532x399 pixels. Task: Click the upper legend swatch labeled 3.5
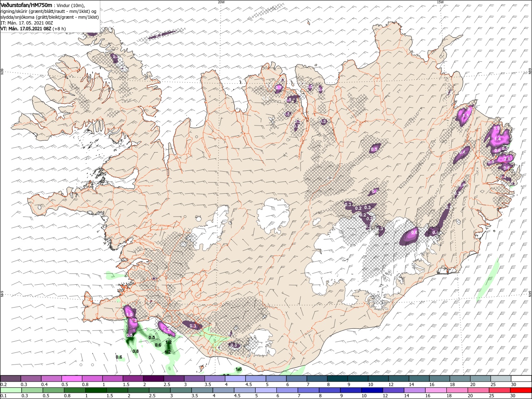214,378
